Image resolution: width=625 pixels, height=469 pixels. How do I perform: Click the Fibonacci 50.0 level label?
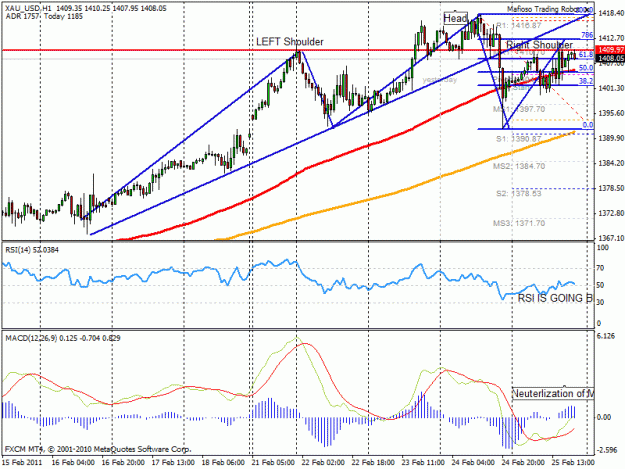click(x=586, y=68)
